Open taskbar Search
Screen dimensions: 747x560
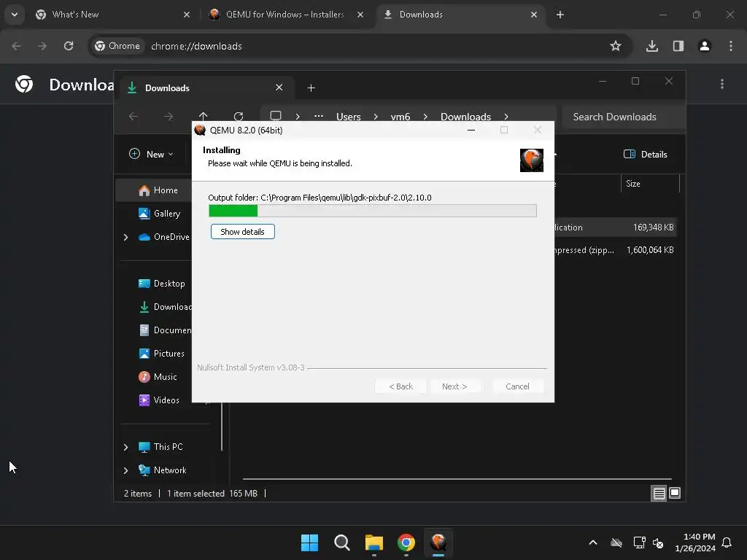pos(342,542)
